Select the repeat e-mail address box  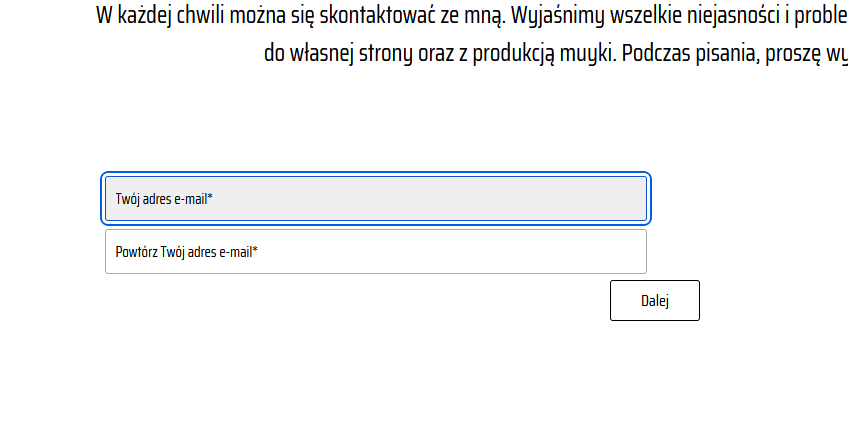[375, 252]
